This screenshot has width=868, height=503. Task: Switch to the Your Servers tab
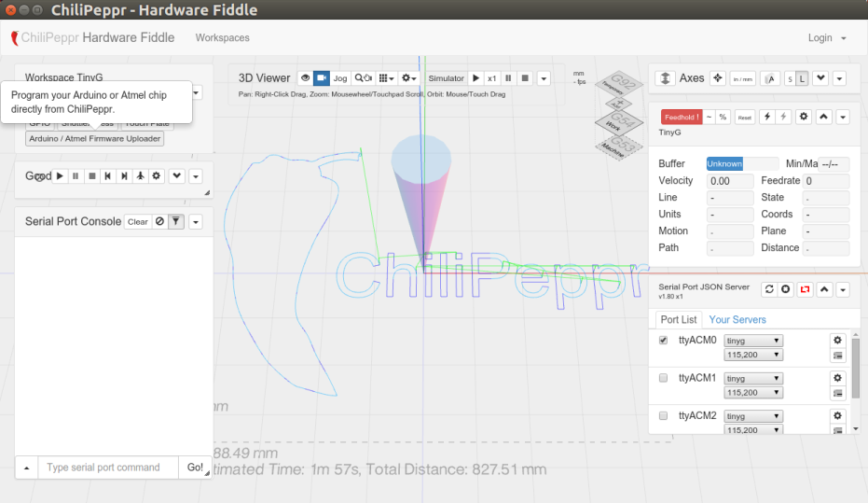pyautogui.click(x=737, y=320)
